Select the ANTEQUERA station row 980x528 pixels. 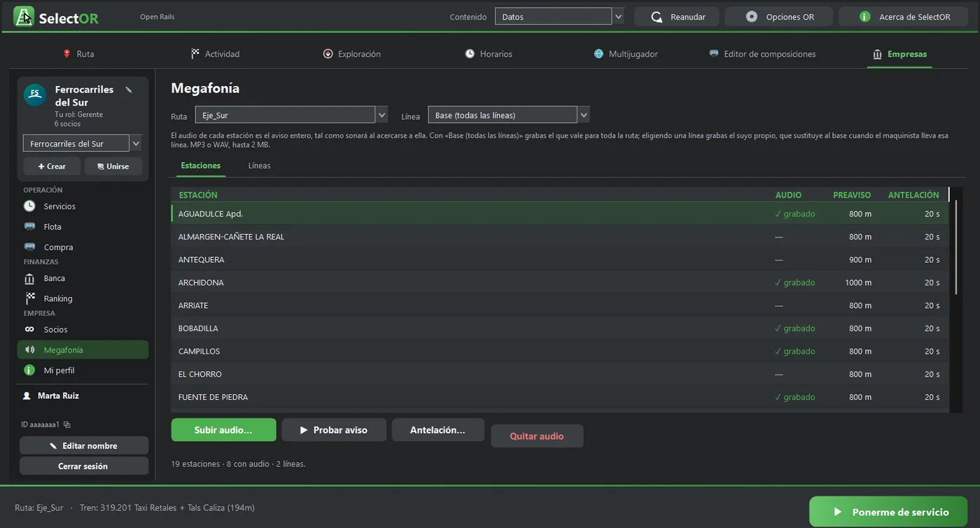[x=560, y=260]
